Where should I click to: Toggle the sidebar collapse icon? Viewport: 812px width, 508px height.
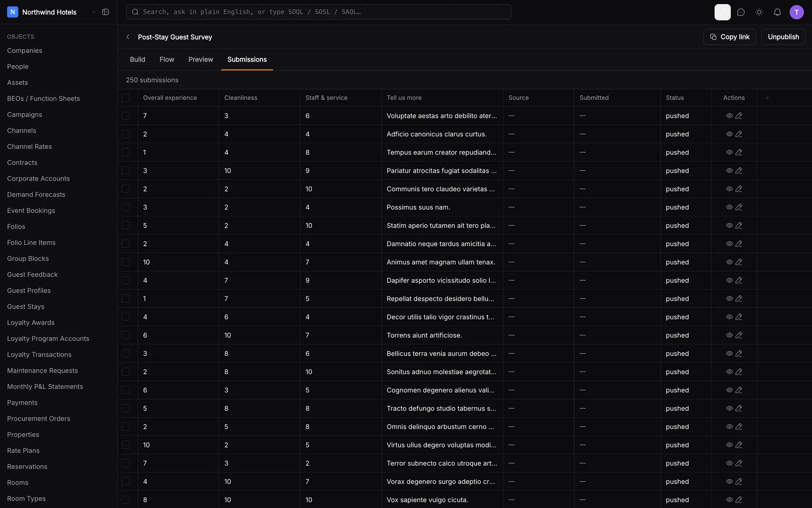[x=106, y=12]
